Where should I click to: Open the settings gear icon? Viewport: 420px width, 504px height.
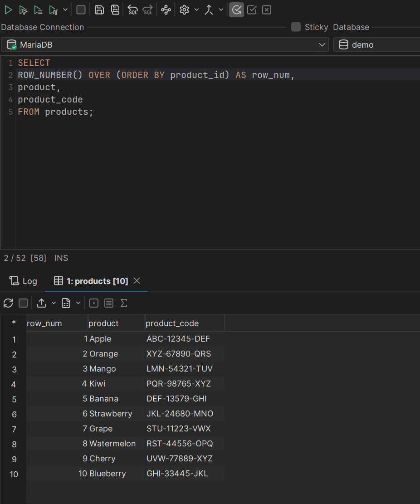click(x=185, y=10)
